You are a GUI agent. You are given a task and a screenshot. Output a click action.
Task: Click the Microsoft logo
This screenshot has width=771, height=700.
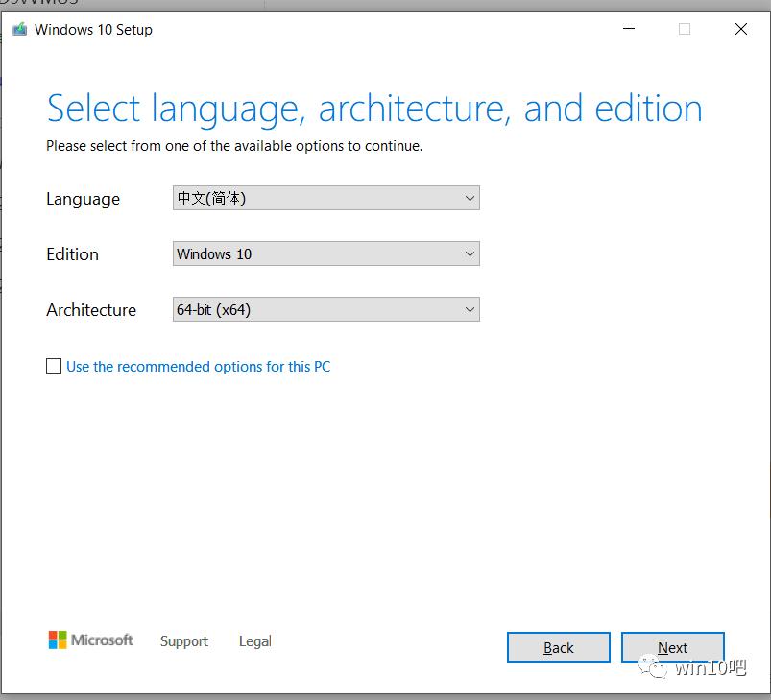[x=90, y=640]
